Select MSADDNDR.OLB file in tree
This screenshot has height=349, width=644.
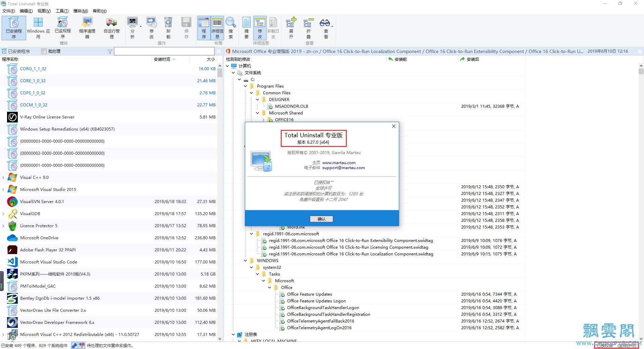(291, 106)
